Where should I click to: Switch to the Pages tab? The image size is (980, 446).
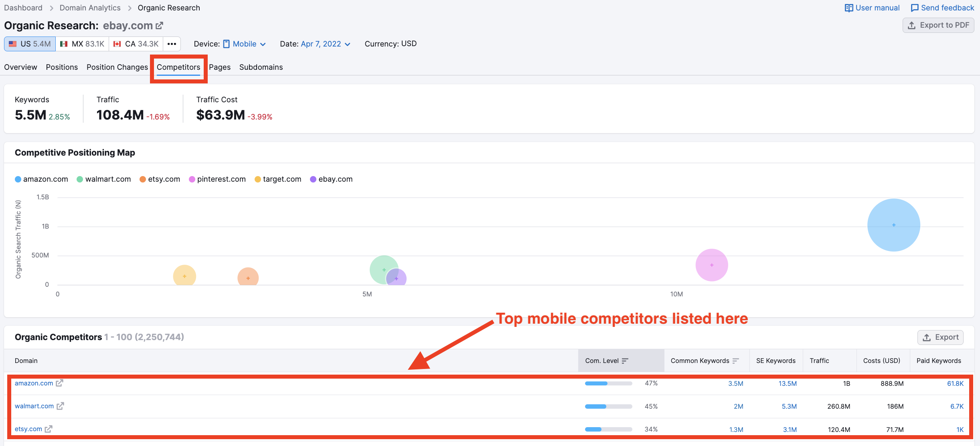point(220,67)
